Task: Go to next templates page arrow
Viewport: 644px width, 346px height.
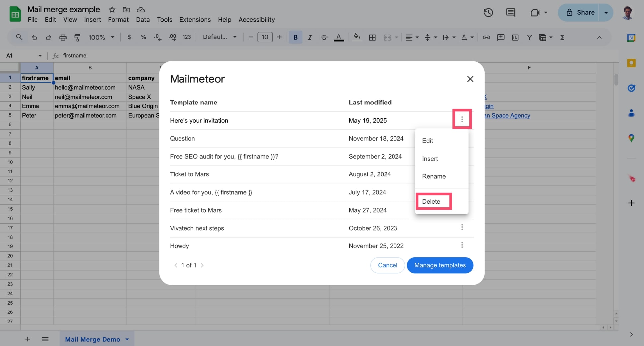Action: [202, 265]
